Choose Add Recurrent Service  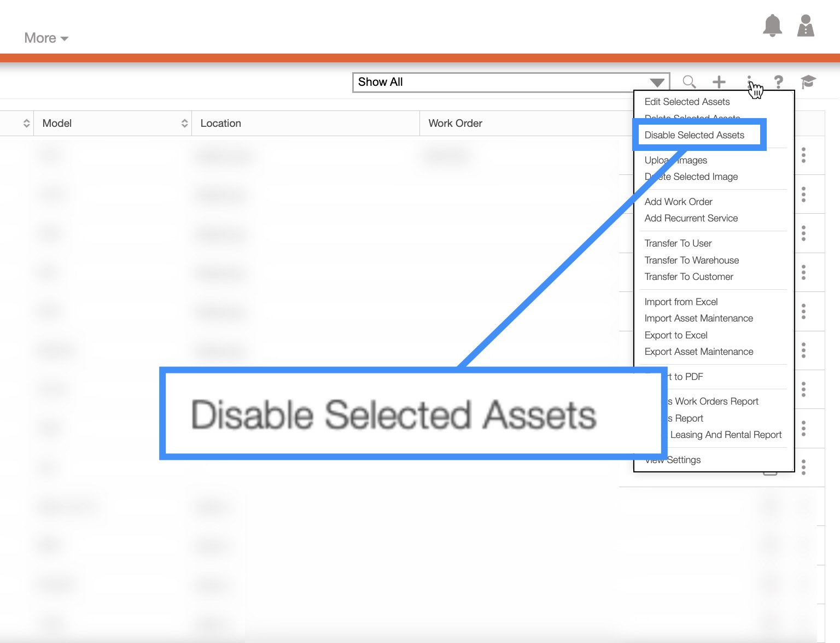(691, 218)
